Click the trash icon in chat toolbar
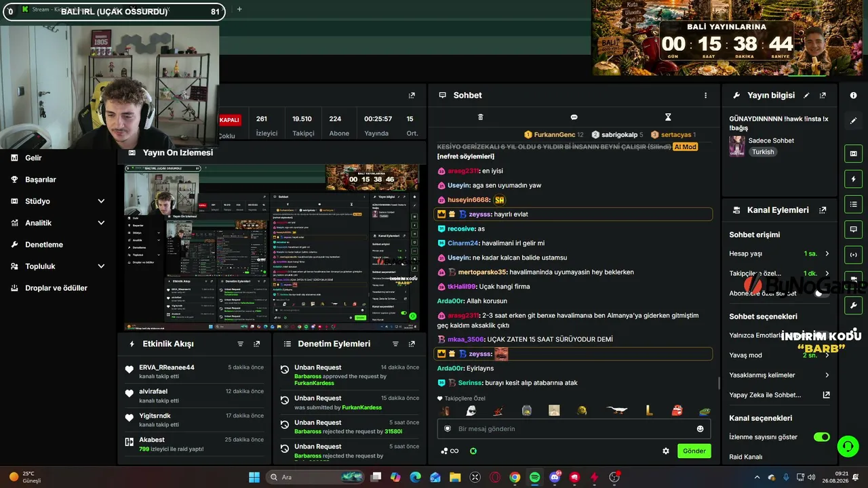 tap(481, 117)
